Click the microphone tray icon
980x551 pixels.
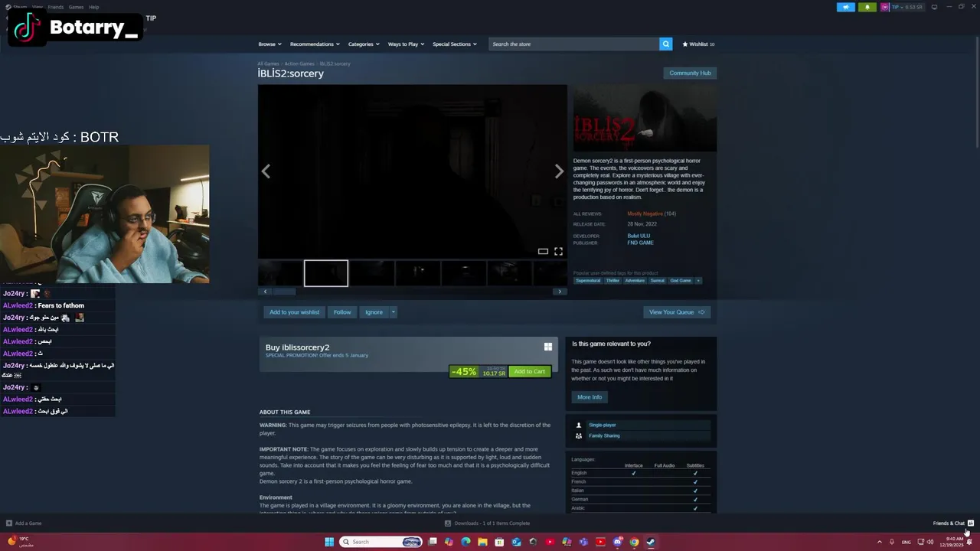click(892, 542)
